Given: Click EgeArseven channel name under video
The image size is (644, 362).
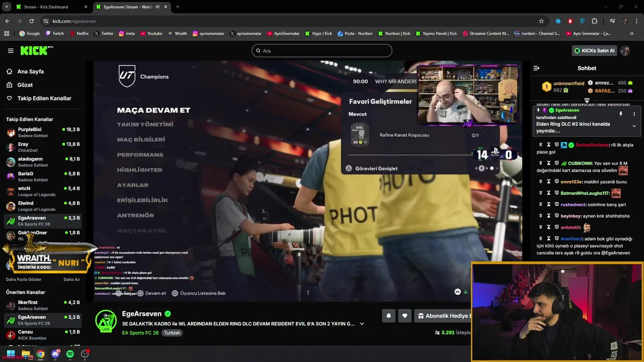Looking at the screenshot, I should pos(142,314).
